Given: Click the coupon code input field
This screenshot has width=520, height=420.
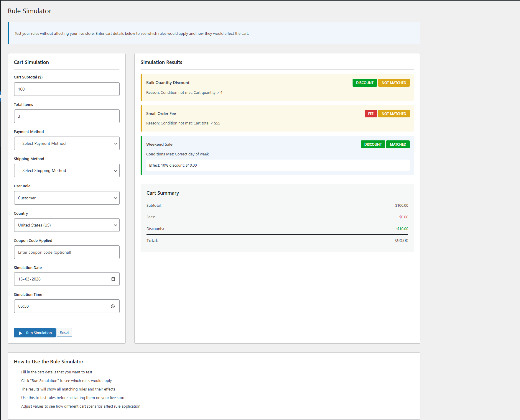Looking at the screenshot, I should [67, 252].
